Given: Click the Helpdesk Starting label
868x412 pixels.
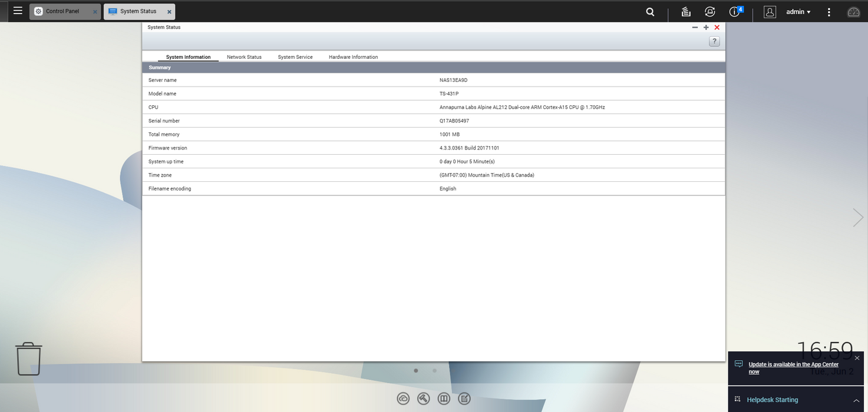Looking at the screenshot, I should 773,400.
